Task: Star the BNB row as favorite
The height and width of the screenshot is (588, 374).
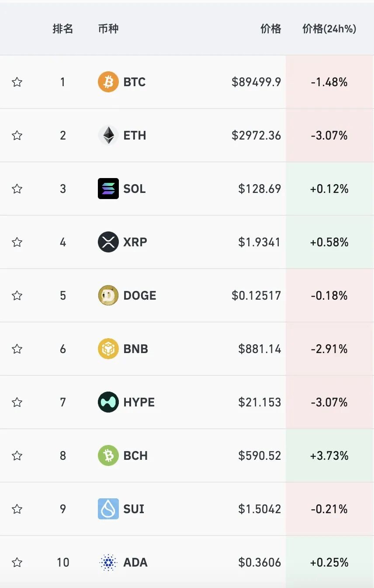Action: [x=17, y=349]
